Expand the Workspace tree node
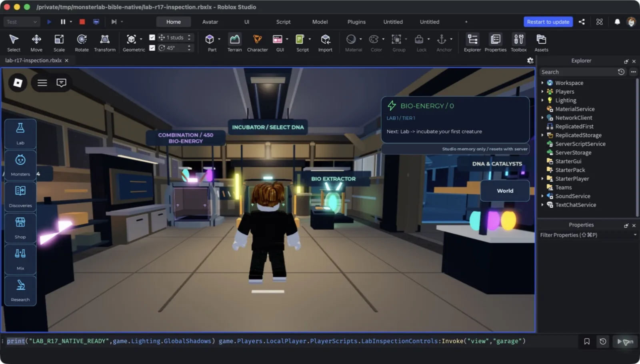The height and width of the screenshot is (364, 640). coord(542,83)
